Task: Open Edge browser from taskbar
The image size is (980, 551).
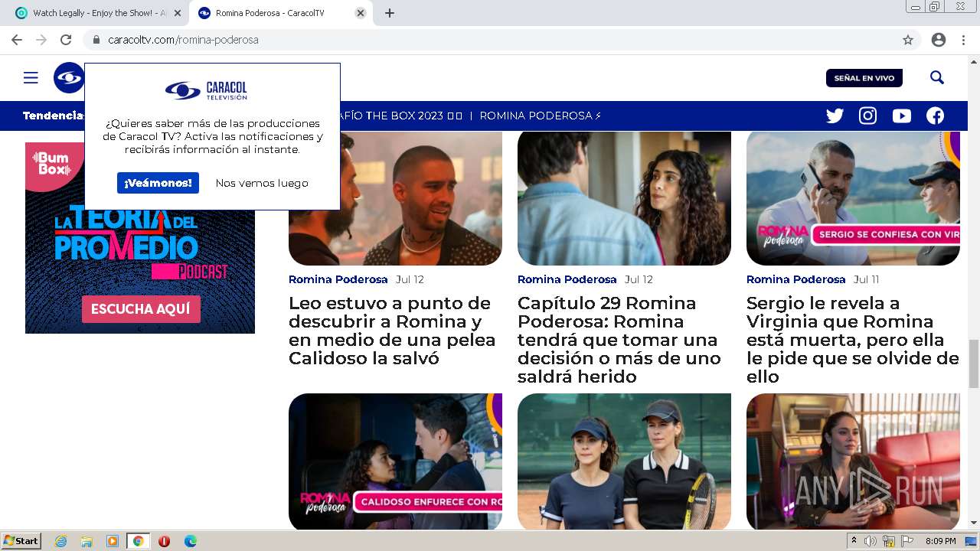Action: 190,541
